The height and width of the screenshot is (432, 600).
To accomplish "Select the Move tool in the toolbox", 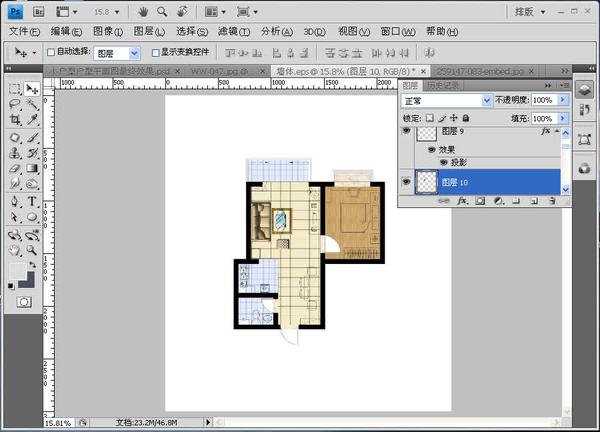I will pos(32,89).
